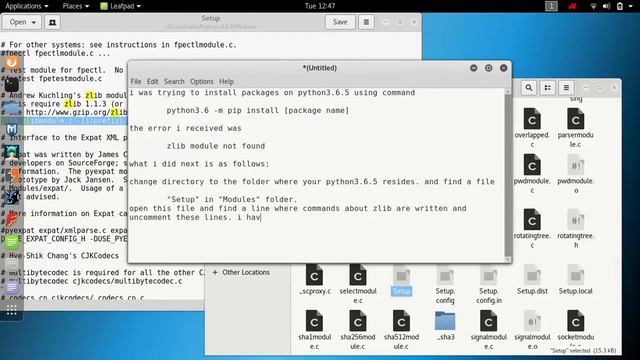Click the clock Tue 12:47
The width and height of the screenshot is (640, 360).
[320, 6]
